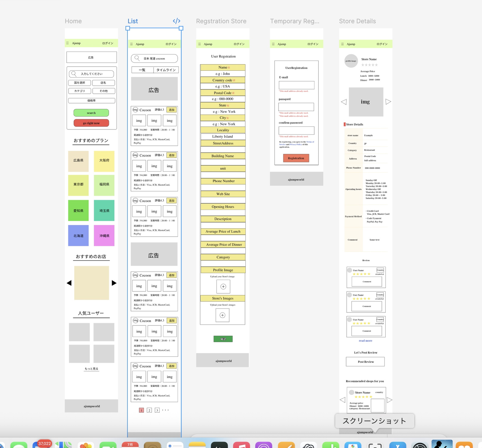Open the 店名 selector in the Home frame
The image size is (482, 448).
click(x=103, y=83)
